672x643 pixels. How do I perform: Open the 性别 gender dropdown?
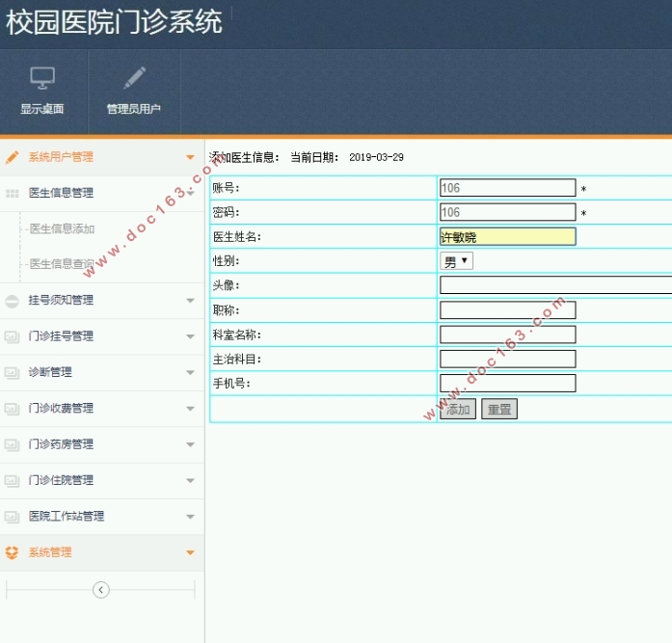456,261
